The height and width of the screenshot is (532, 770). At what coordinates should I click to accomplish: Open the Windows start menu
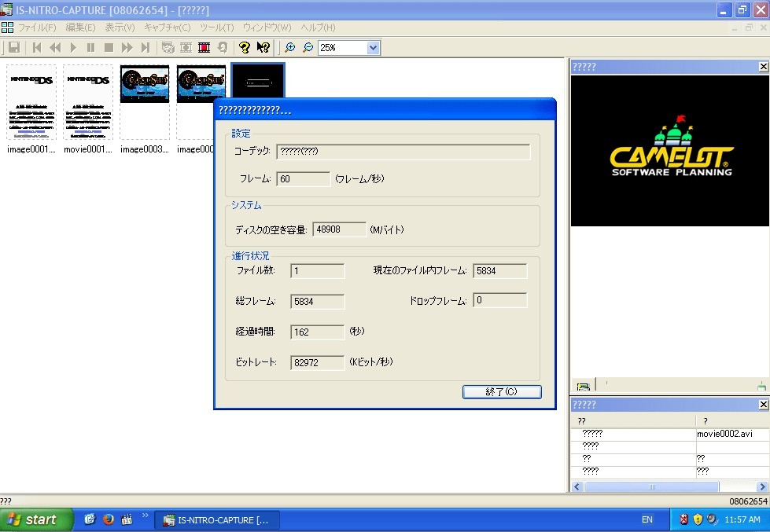(36, 519)
